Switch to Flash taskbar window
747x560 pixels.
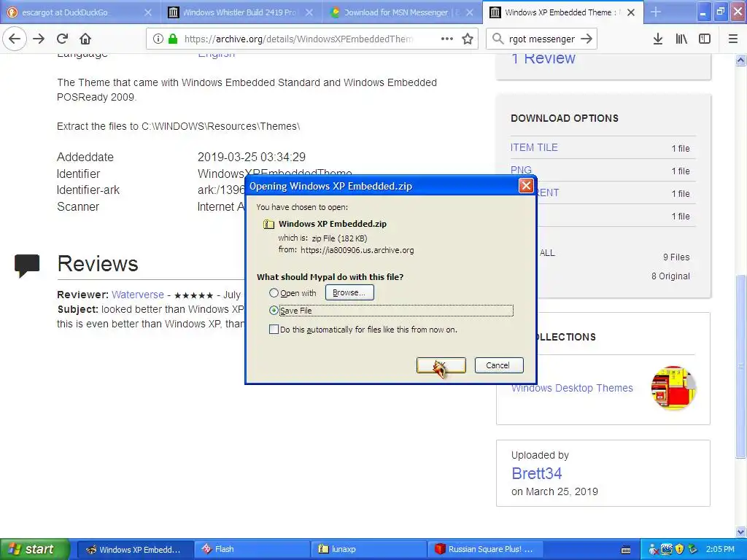click(x=252, y=550)
